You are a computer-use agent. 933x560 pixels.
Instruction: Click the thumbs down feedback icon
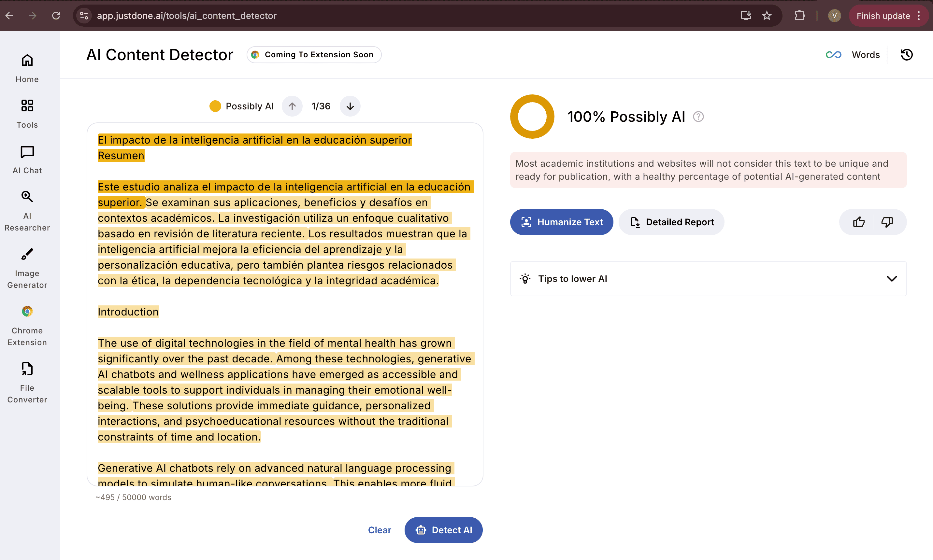887,222
